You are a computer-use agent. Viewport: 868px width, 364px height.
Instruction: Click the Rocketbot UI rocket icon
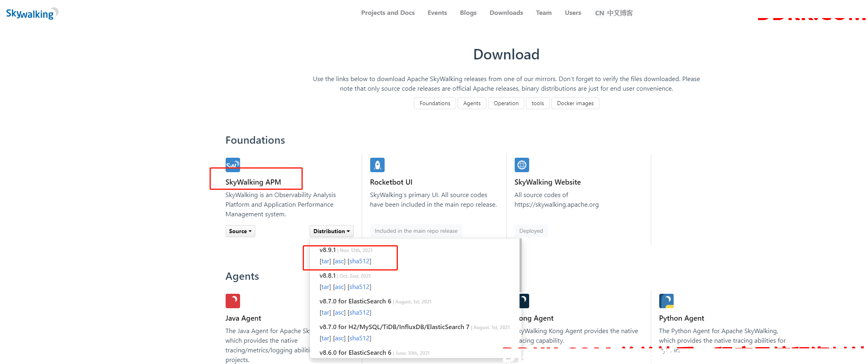377,165
